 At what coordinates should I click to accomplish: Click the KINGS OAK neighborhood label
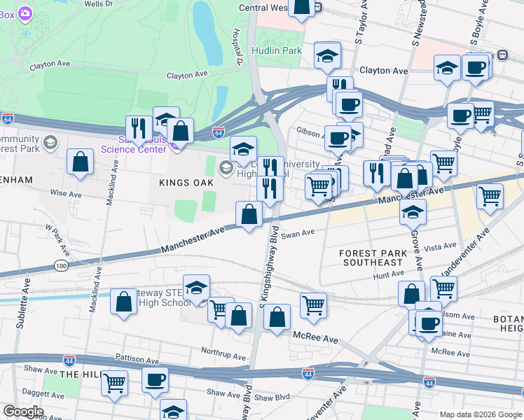186,183
